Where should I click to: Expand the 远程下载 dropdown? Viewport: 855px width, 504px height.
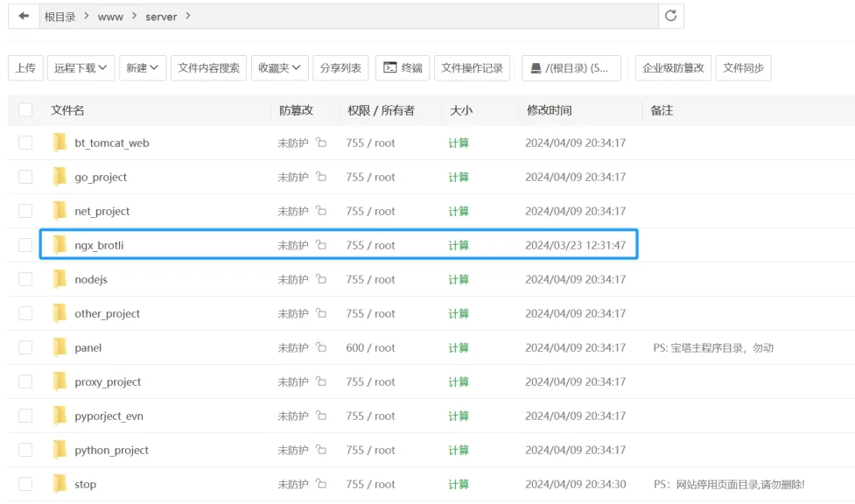pos(81,68)
